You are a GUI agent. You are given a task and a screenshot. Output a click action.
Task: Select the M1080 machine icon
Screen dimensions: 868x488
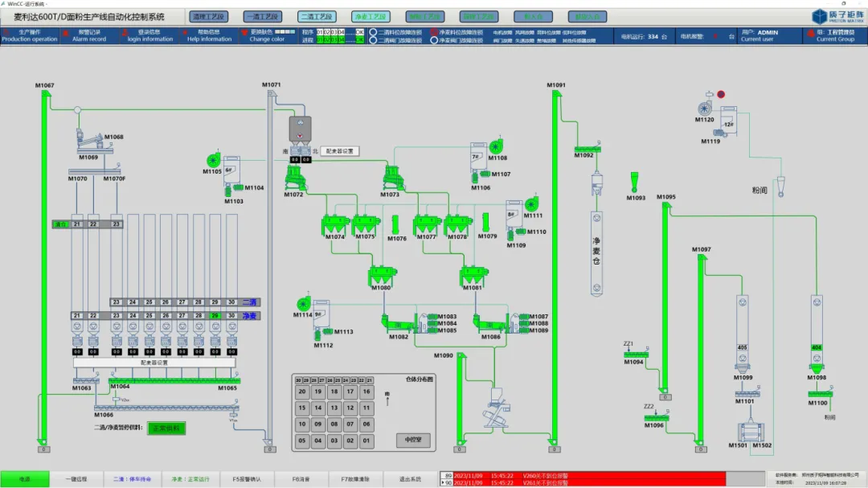coord(382,275)
